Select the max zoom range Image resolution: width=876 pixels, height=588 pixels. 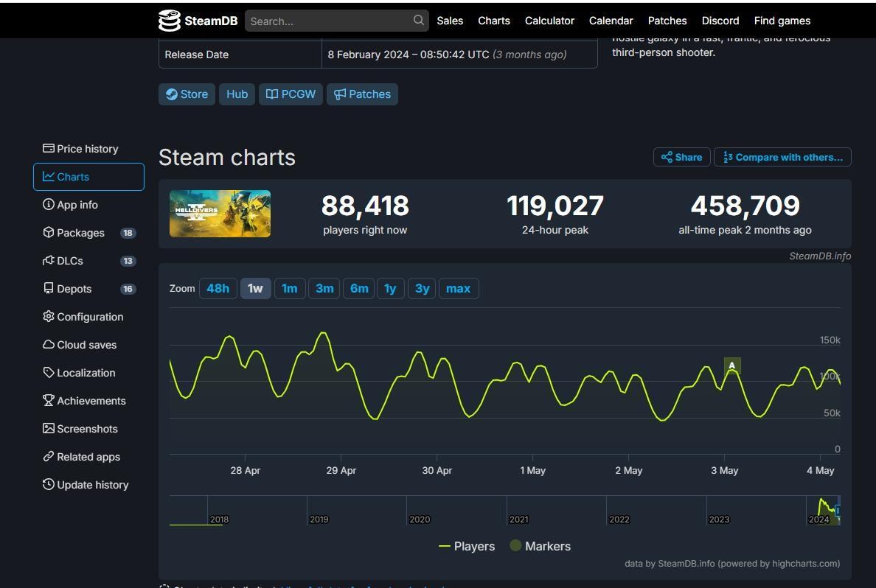tap(458, 288)
